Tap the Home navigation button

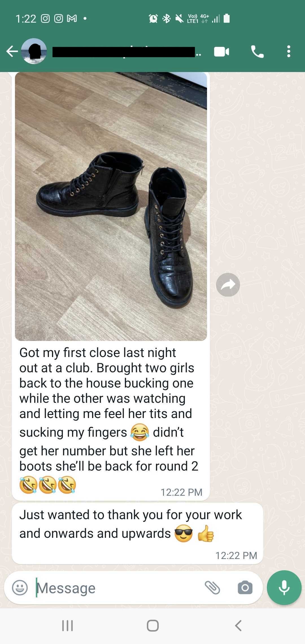[153, 626]
